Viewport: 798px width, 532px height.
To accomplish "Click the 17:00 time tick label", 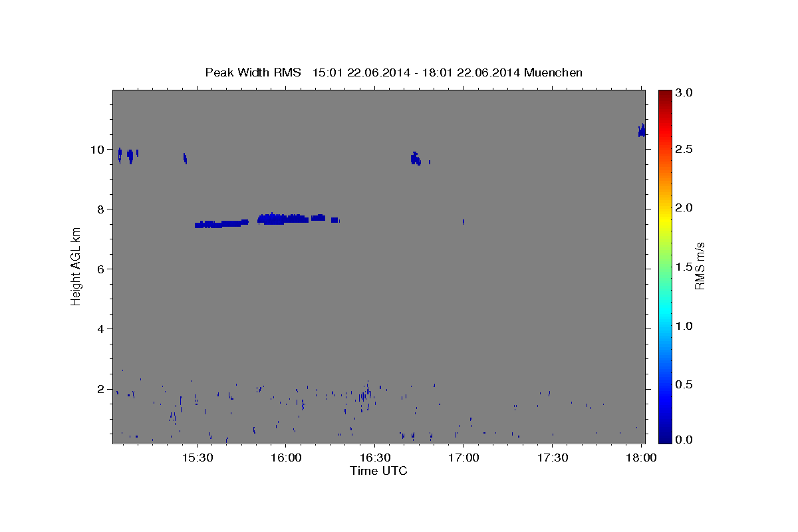I will tap(464, 459).
